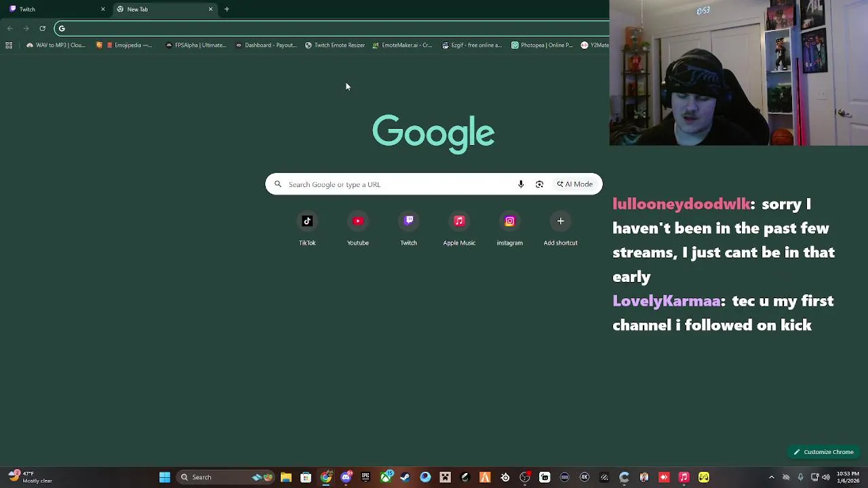Launch Microsoft Store from taskbar

click(x=306, y=477)
